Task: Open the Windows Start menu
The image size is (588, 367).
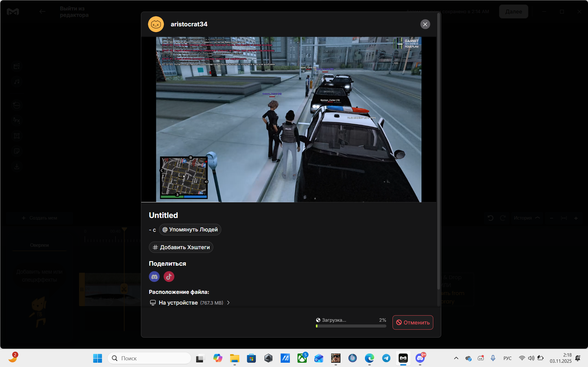Action: pos(97,358)
